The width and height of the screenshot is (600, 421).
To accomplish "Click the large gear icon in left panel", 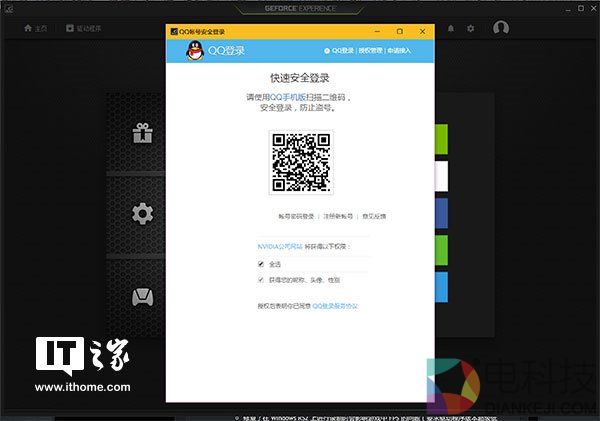I will [x=143, y=214].
